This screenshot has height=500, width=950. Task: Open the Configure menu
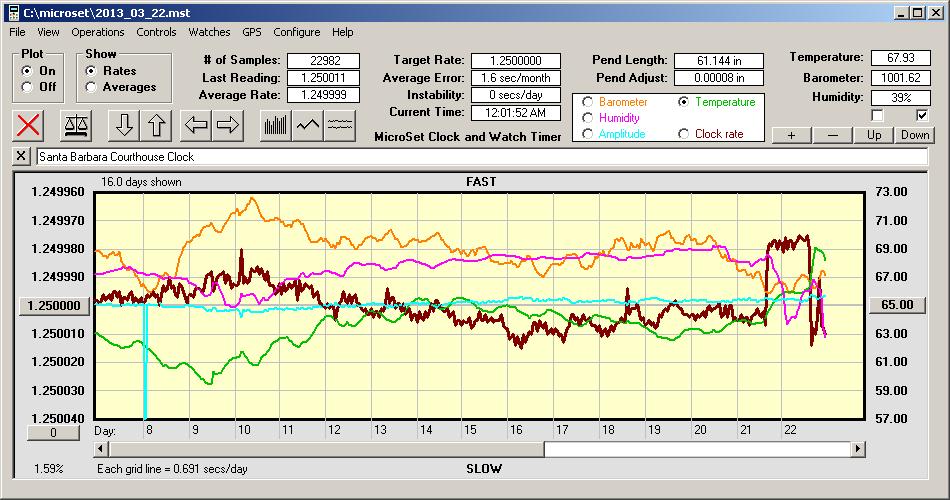click(297, 32)
